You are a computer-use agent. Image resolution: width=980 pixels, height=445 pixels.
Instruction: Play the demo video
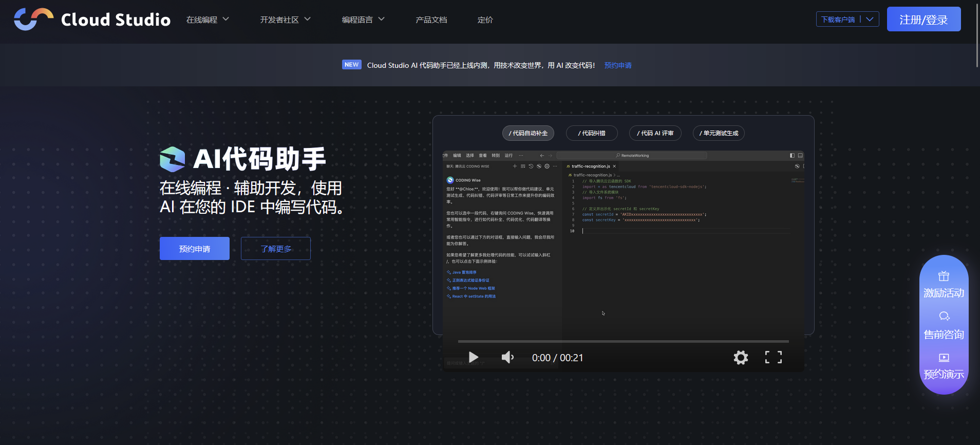(x=474, y=357)
